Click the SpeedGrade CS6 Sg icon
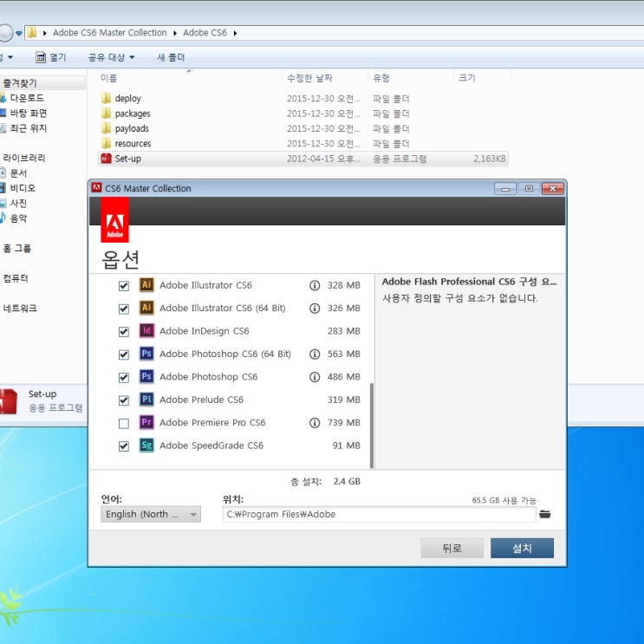 tap(146, 446)
